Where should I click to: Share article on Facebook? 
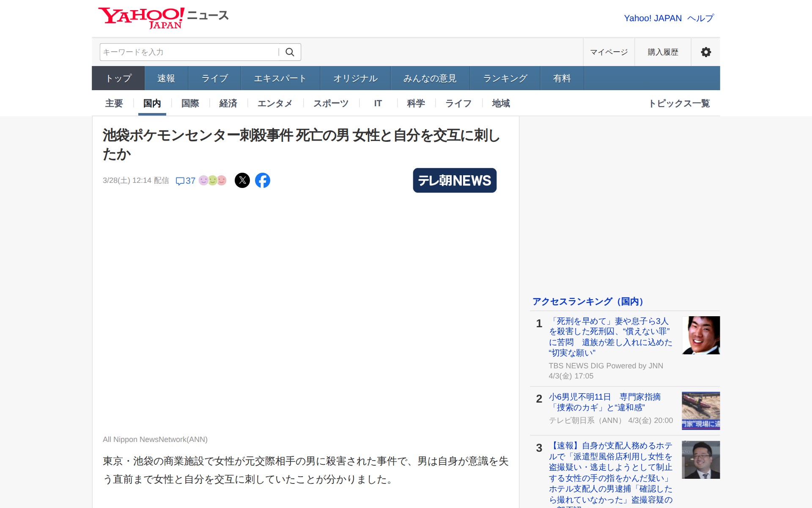point(263,180)
